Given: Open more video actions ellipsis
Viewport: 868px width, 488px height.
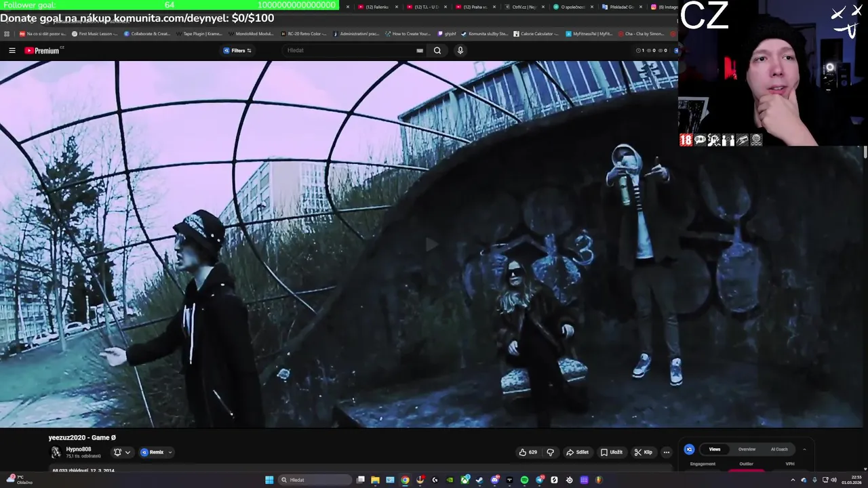Looking at the screenshot, I should click(667, 452).
